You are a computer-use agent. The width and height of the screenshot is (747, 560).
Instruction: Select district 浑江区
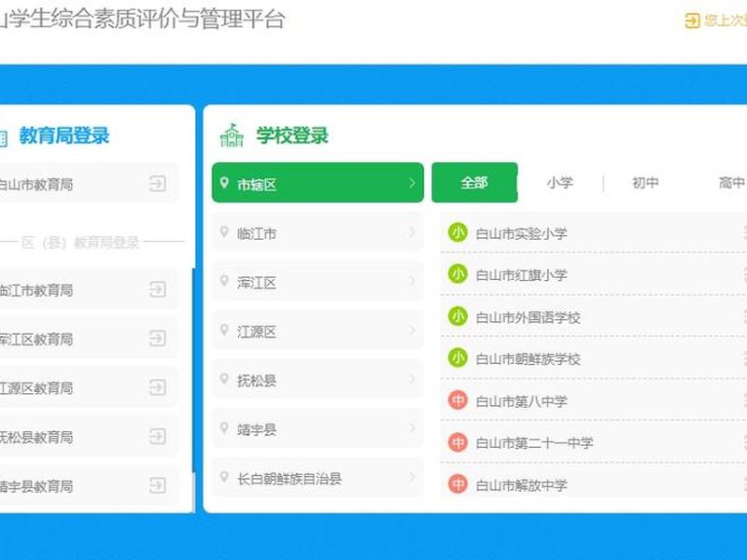coord(317,281)
